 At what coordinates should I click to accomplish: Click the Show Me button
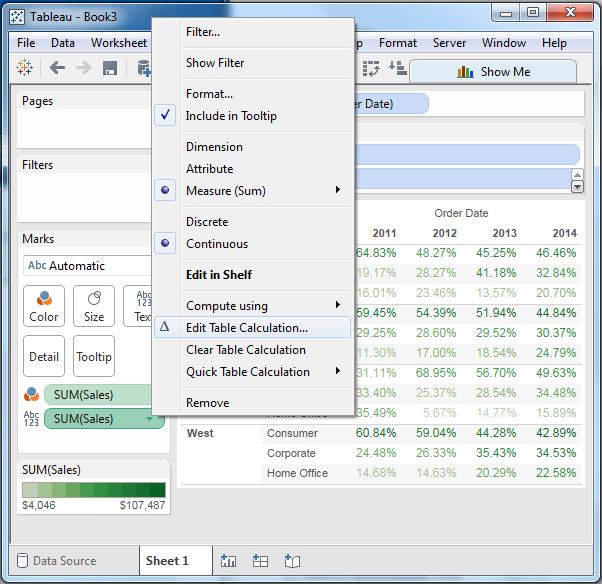click(x=493, y=72)
